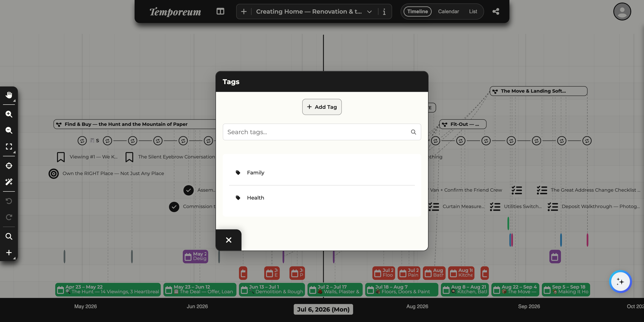The height and width of the screenshot is (322, 644).
Task: Fit timeline to screen
Action: coord(9,147)
